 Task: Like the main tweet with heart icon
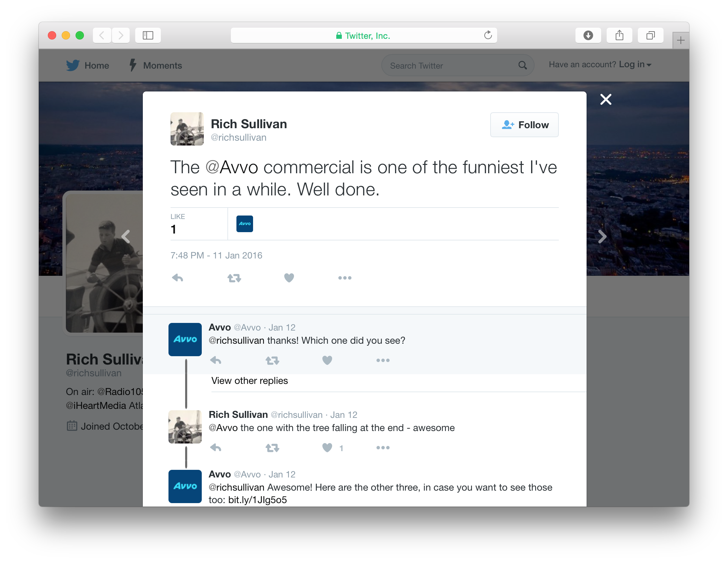(x=289, y=278)
